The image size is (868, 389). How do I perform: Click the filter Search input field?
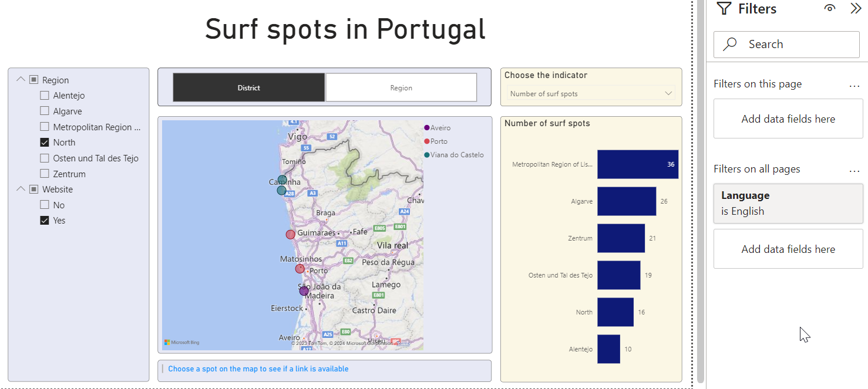click(x=788, y=44)
